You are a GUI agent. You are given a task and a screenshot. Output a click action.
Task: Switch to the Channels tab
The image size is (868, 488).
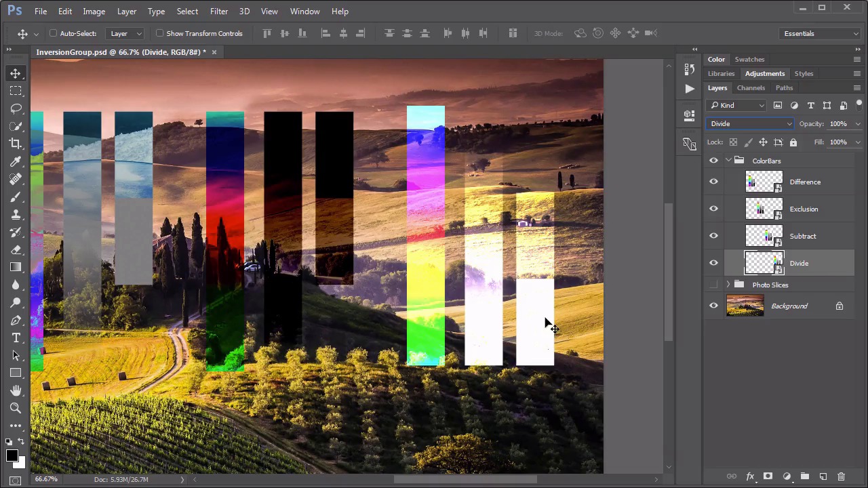click(x=751, y=87)
